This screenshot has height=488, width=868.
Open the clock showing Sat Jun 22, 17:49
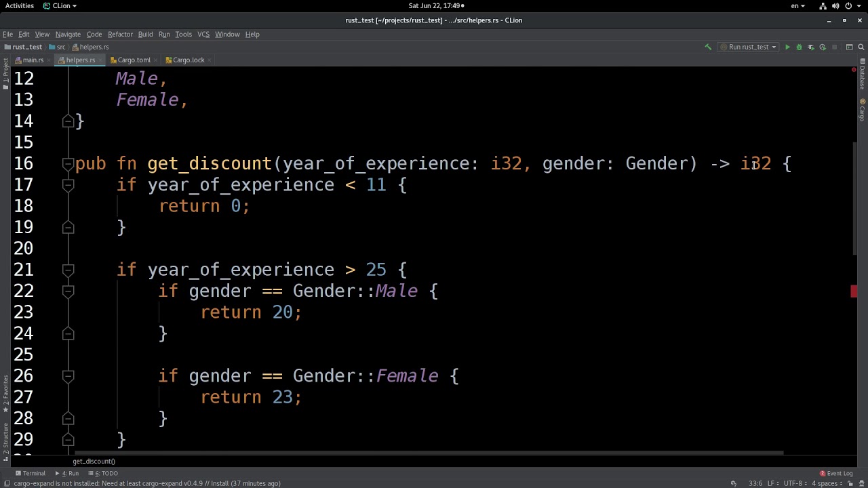(x=435, y=5)
